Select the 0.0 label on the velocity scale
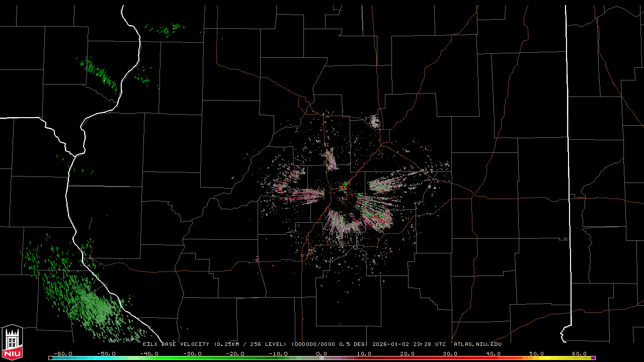Screen dimensions: 644x362 (321, 353)
